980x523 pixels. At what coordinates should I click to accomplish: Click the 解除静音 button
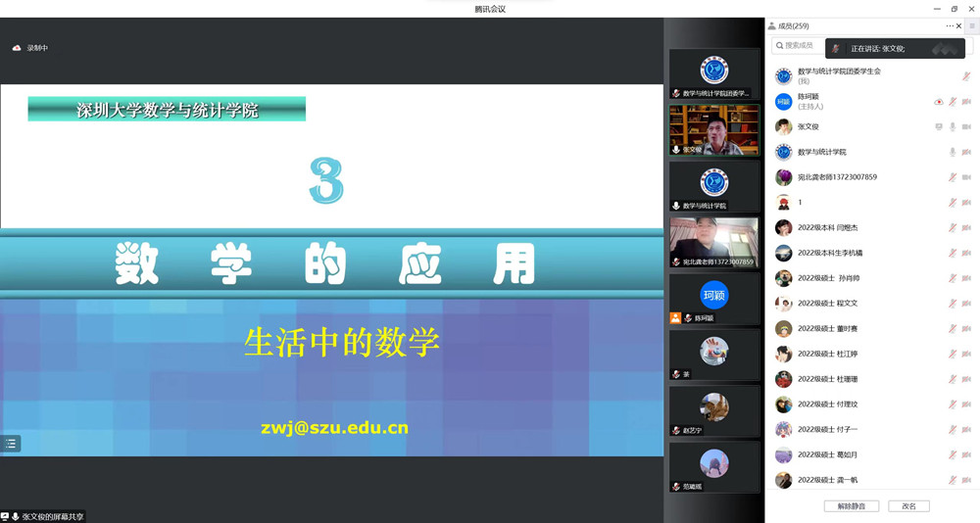pos(851,506)
